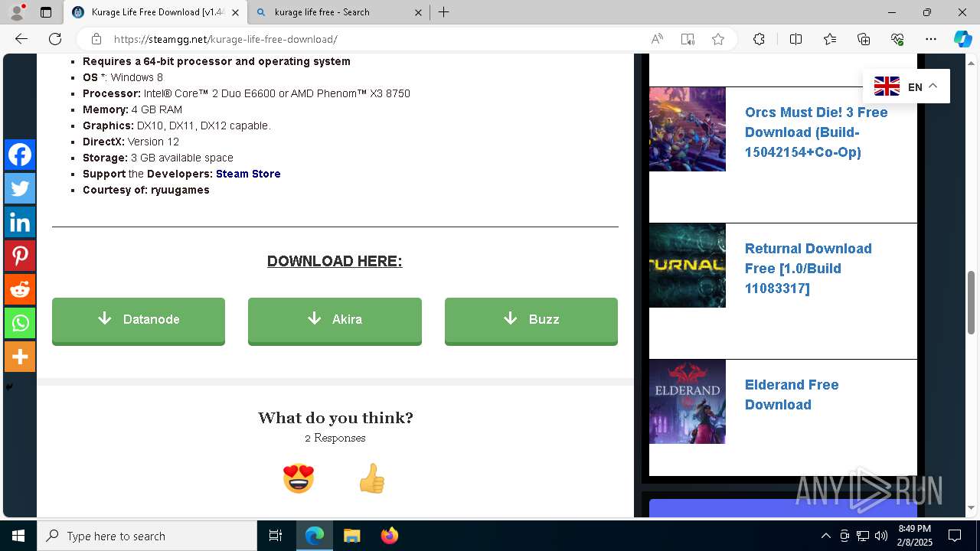980x551 pixels.
Task: Click the Returnal game thumbnail
Action: click(688, 265)
